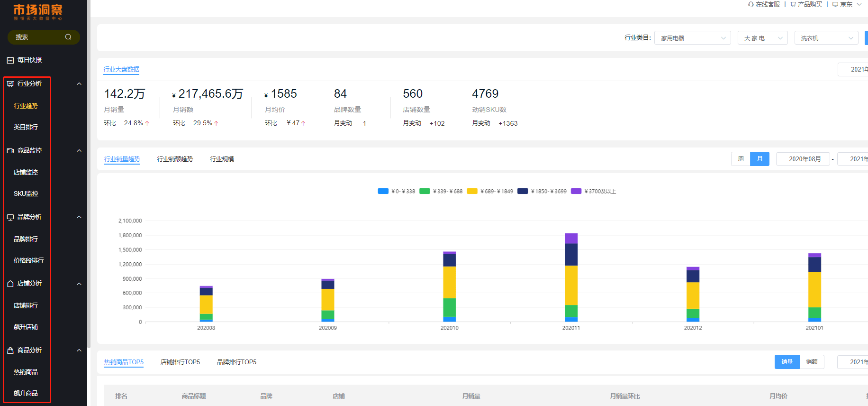Viewport: 868px width, 406px height.
Task: Click the 店铺分析 home icon
Action: [10, 284]
